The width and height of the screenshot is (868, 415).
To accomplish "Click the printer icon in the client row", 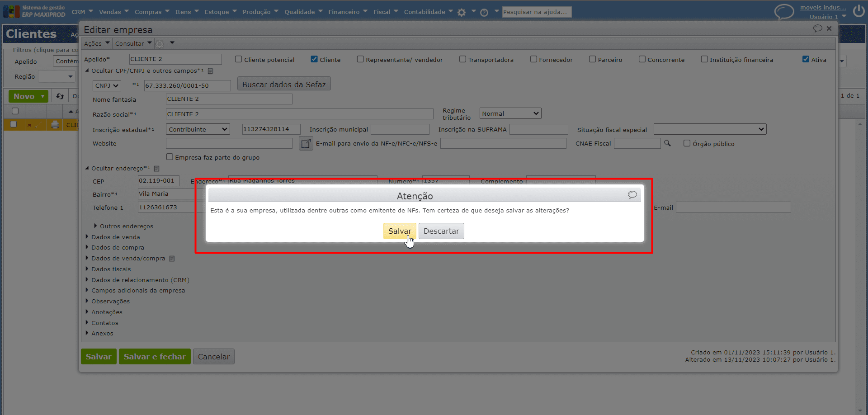I will click(55, 125).
